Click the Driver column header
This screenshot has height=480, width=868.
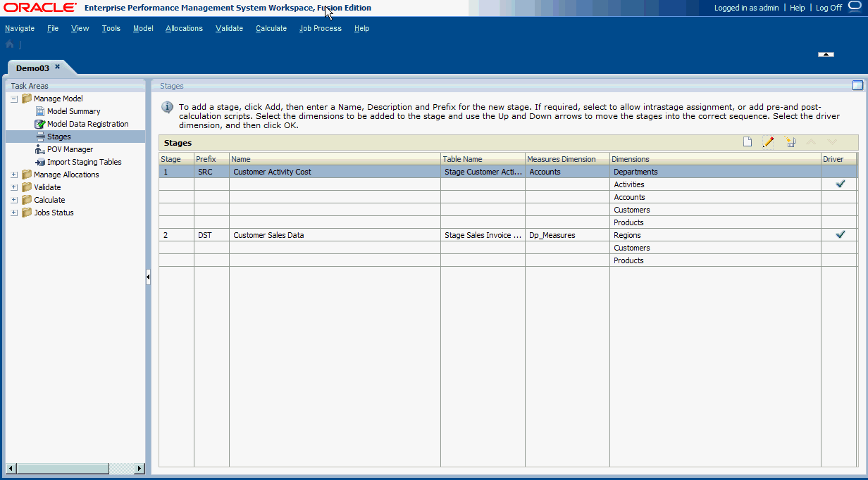click(838, 159)
